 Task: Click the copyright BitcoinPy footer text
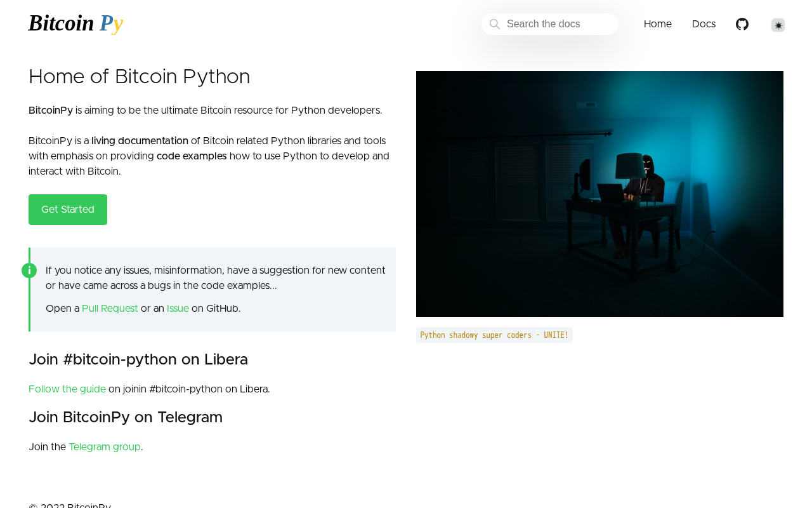[70, 505]
